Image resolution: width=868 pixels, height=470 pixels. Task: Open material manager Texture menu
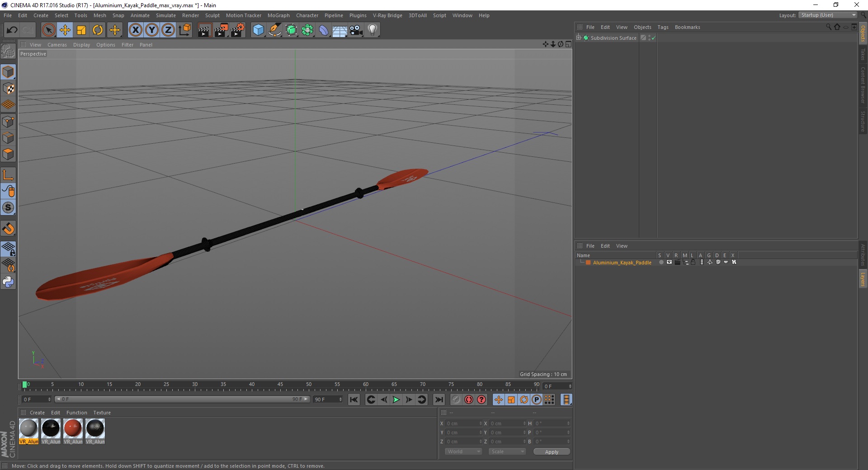coord(102,413)
